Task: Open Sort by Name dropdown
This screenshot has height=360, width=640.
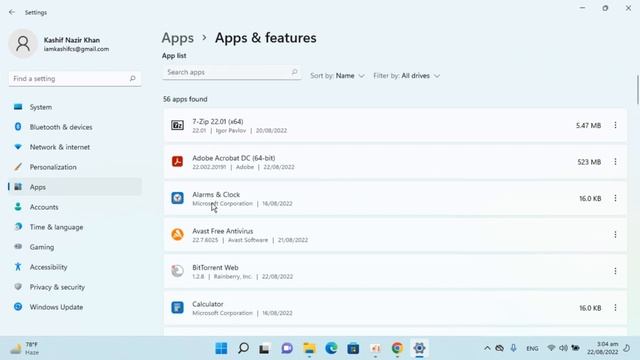Action: point(337,76)
